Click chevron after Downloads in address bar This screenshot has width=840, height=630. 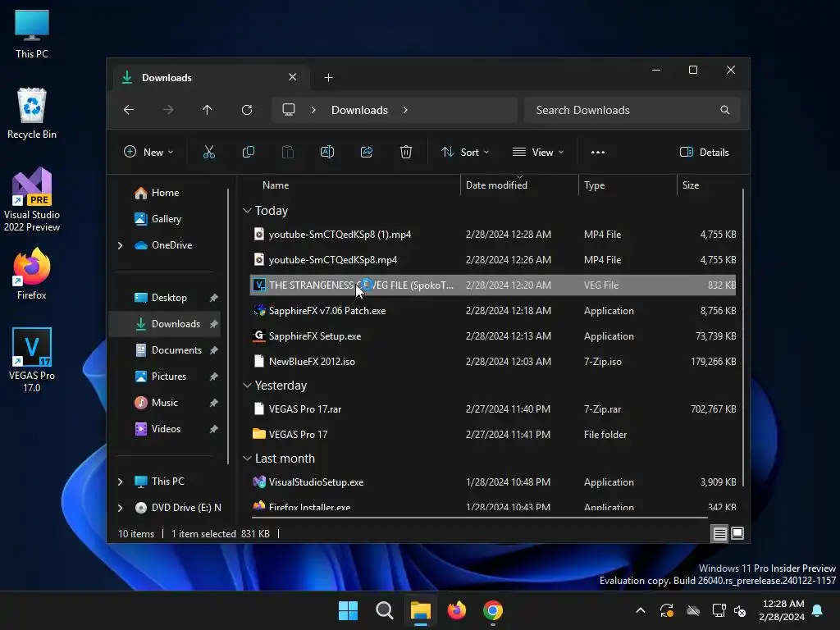(405, 110)
